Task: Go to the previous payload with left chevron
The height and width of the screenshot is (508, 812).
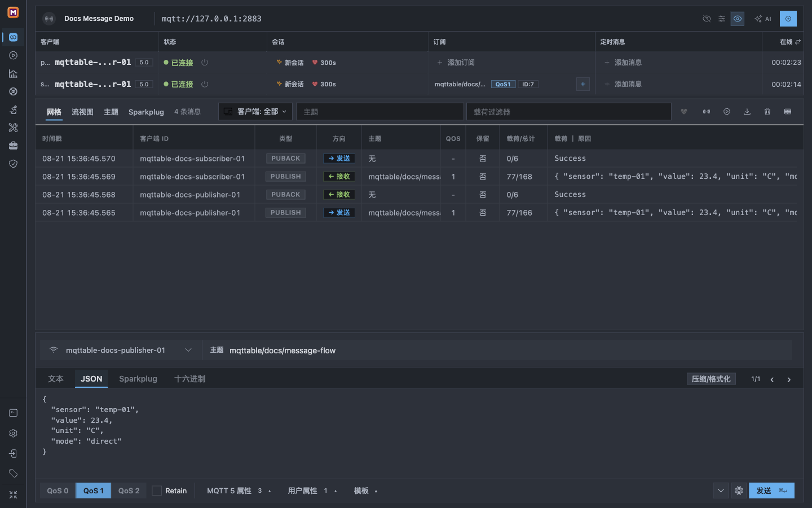Action: pos(772,379)
